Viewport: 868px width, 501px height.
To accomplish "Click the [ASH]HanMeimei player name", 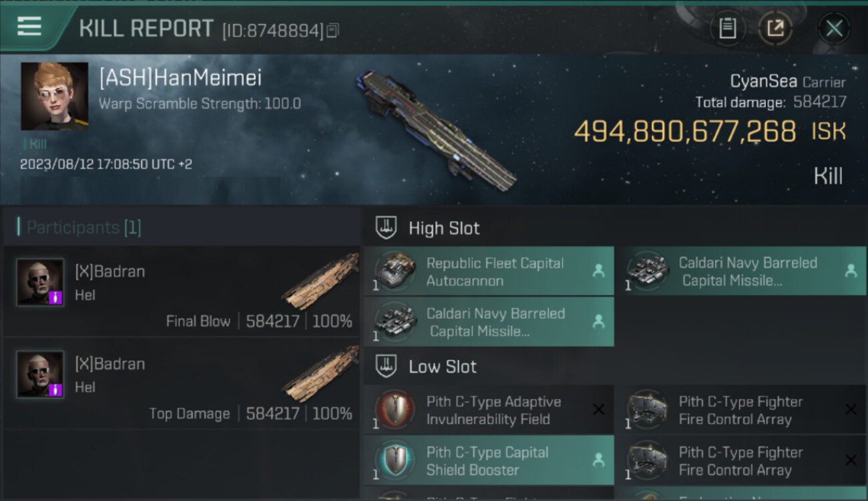I will [180, 78].
